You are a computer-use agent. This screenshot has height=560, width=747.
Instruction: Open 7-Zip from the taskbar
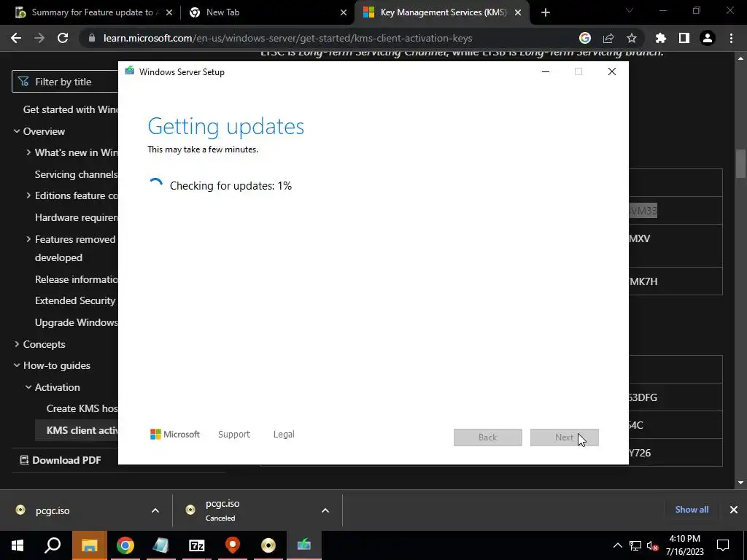coord(197,545)
